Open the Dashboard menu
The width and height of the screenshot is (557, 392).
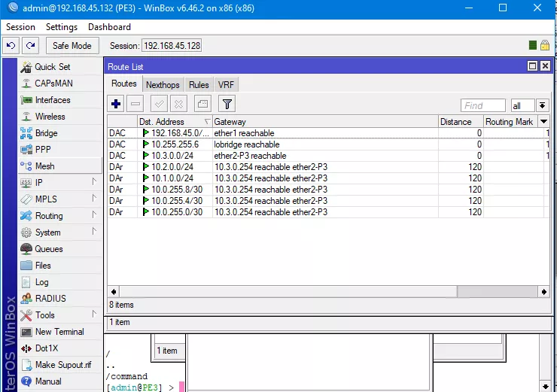[x=109, y=27]
